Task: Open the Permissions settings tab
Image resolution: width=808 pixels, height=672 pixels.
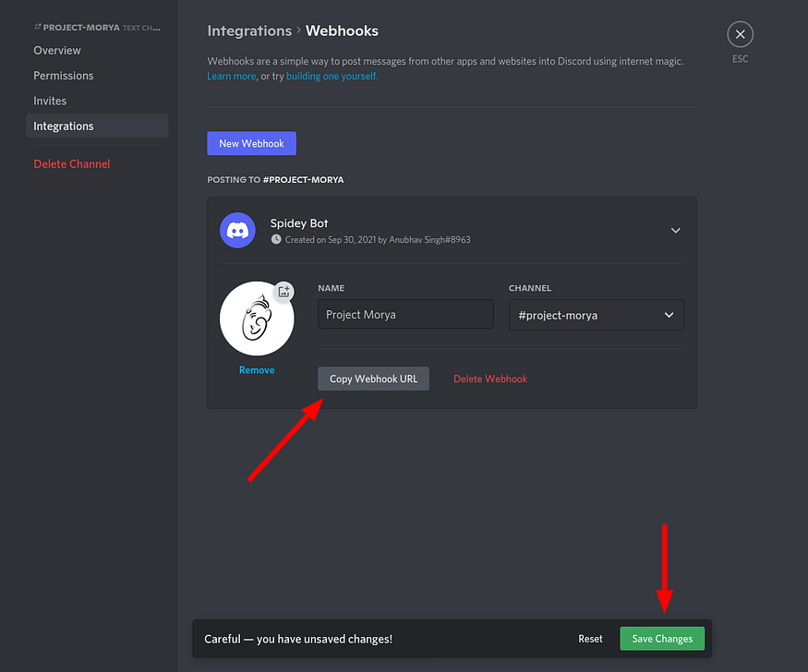Action: point(64,76)
